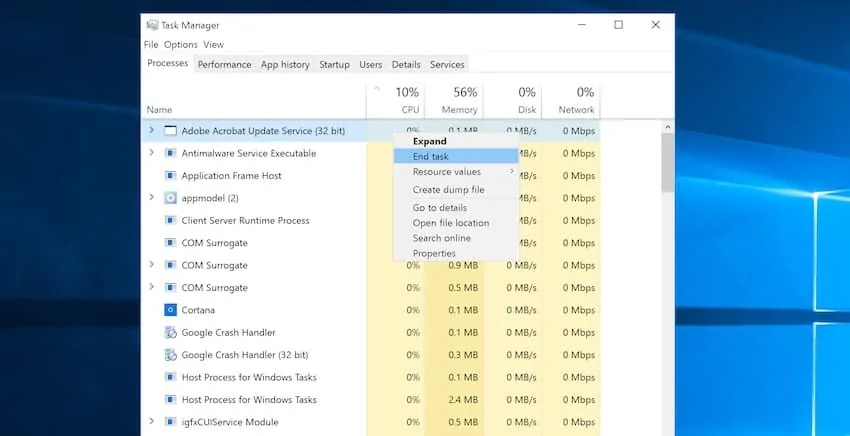Expand the Adobe Acrobat Update Service row

click(152, 130)
